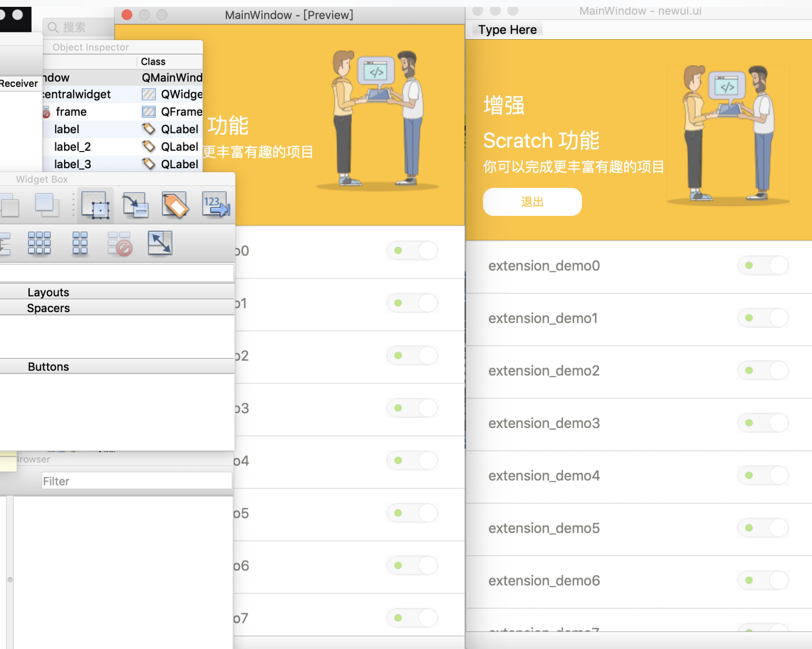Toggle extension_demo4 switch in newui.ui window
The width and height of the screenshot is (812, 649).
tap(763, 475)
